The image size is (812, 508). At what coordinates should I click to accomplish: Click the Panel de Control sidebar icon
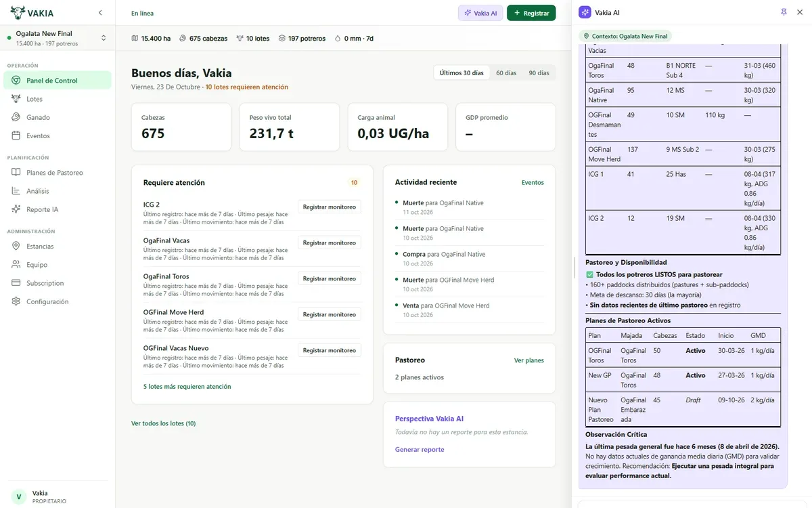(x=16, y=81)
